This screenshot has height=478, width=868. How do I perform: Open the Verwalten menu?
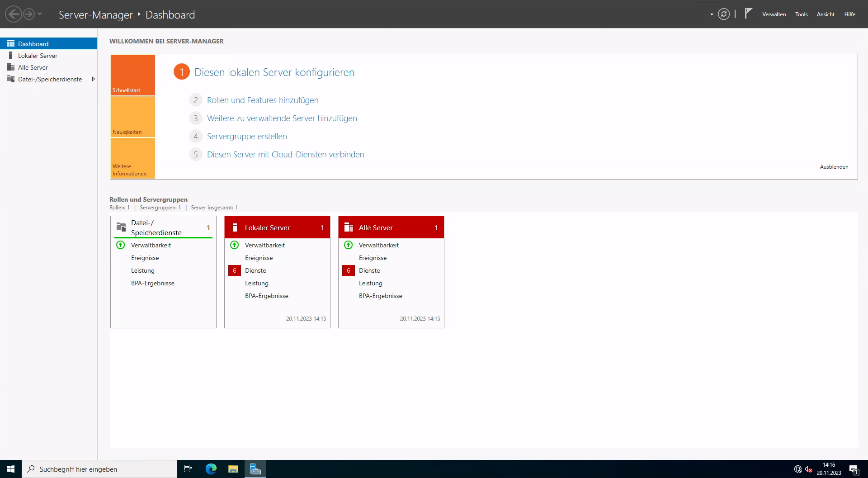774,14
